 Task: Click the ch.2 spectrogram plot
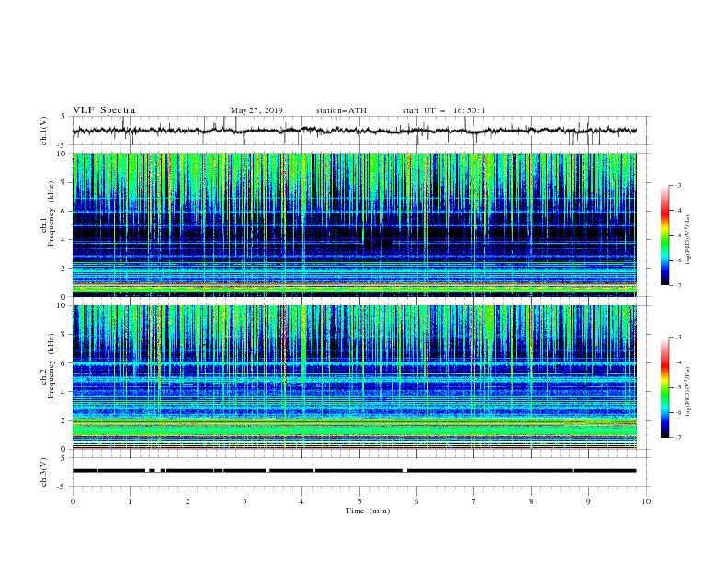pos(354,377)
